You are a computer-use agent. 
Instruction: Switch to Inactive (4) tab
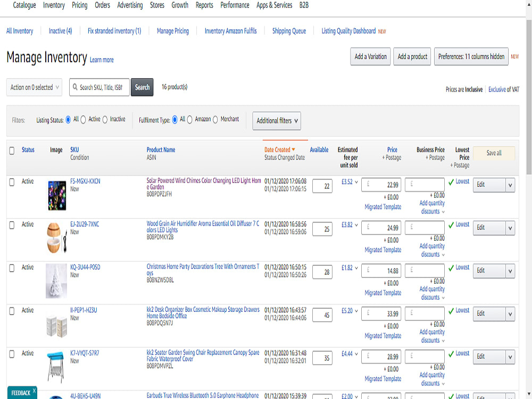point(61,31)
